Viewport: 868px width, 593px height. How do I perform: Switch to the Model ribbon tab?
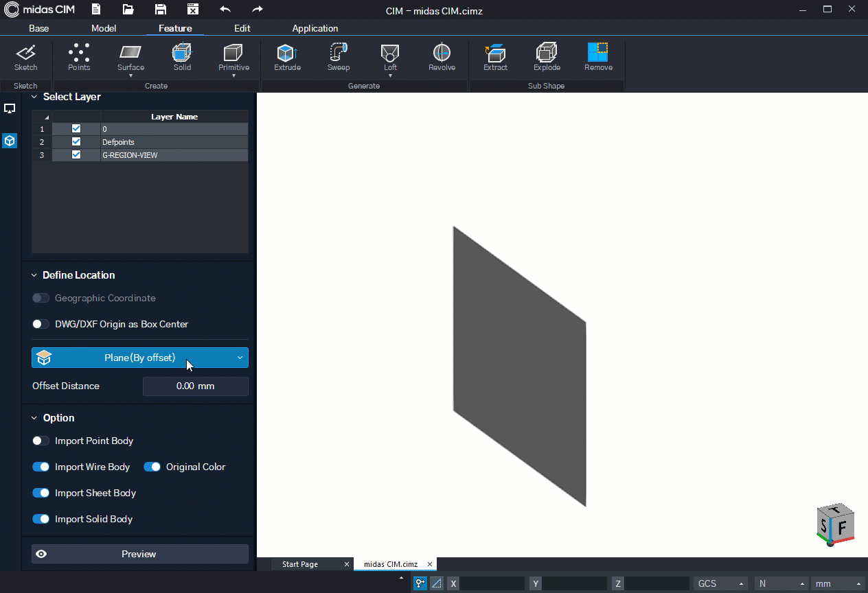pos(104,28)
